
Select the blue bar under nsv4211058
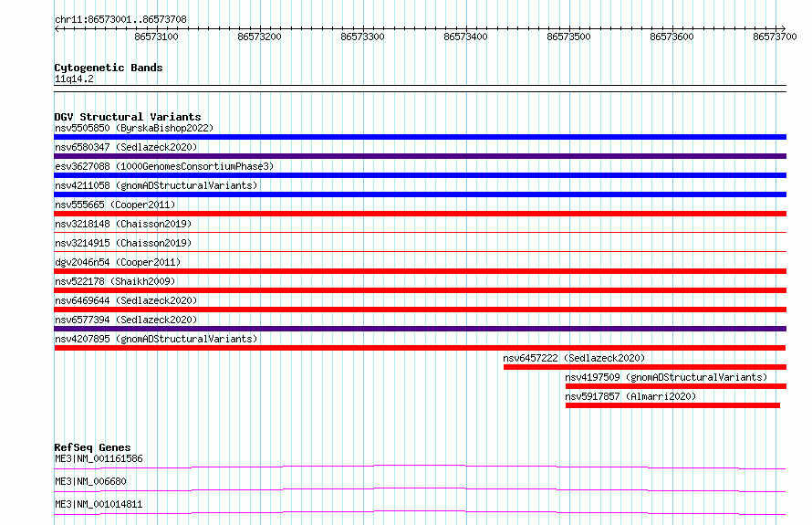[x=420, y=194]
